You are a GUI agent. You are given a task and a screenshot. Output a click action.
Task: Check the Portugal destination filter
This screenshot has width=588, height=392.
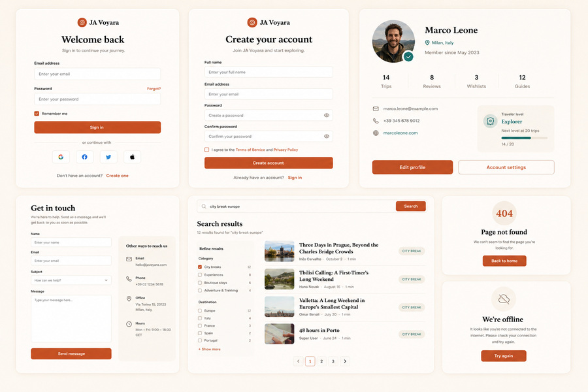click(x=200, y=340)
